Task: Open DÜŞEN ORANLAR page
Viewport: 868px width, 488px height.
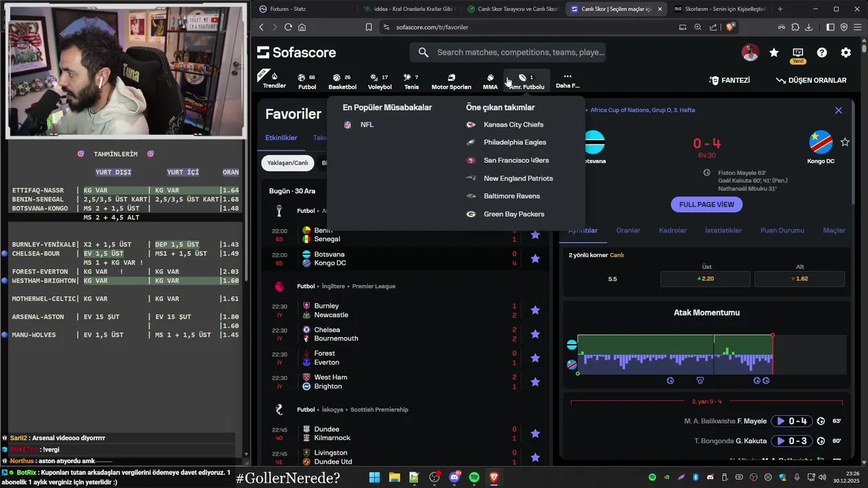Action: click(x=811, y=80)
